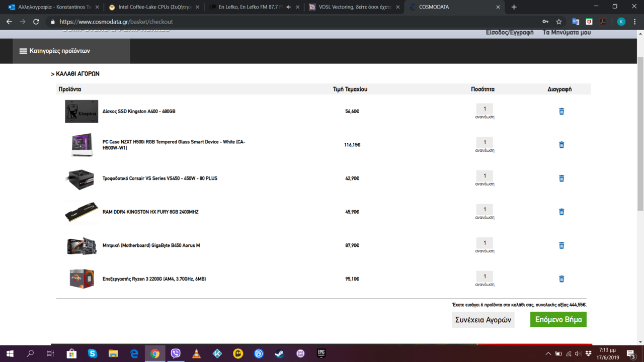Bookmark this page with star icon

(x=559, y=22)
